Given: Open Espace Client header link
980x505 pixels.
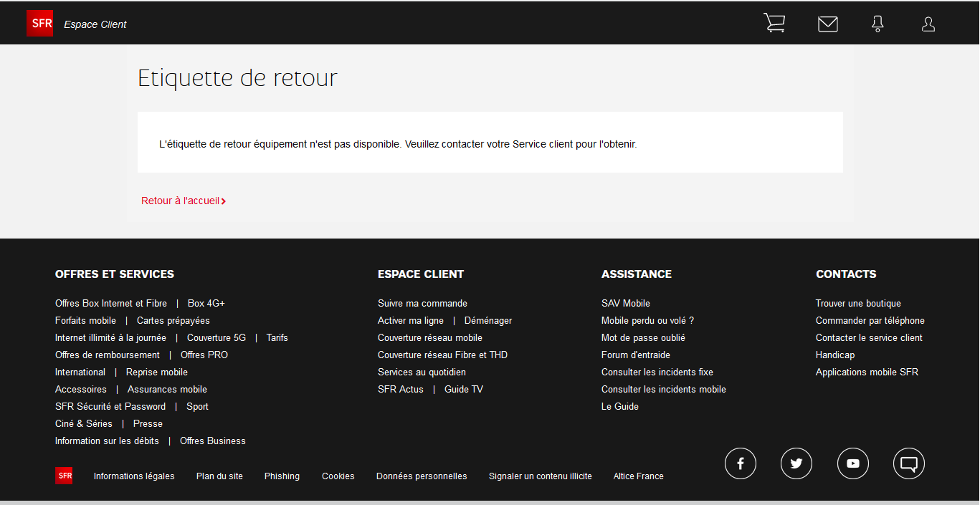Looking at the screenshot, I should point(95,24).
